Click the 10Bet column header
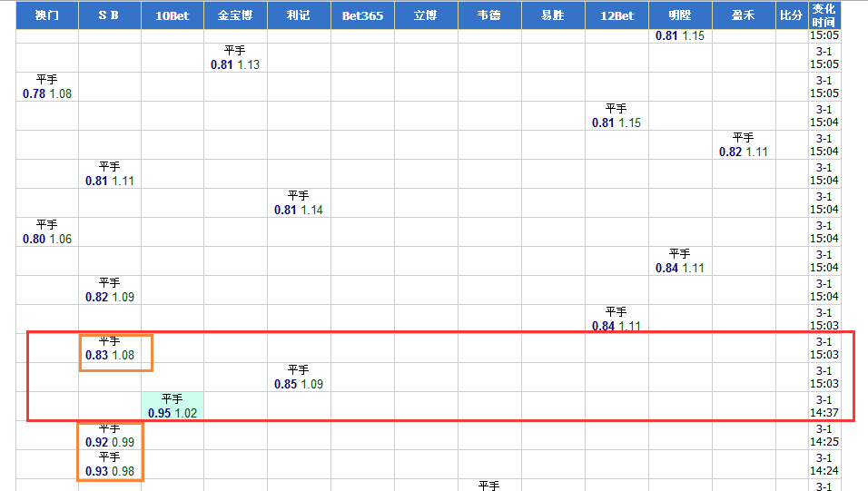The width and height of the screenshot is (868, 491). [x=173, y=15]
